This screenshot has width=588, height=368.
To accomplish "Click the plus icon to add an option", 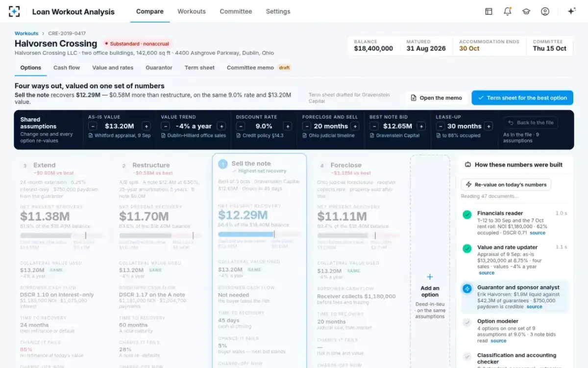I will 430,277.
